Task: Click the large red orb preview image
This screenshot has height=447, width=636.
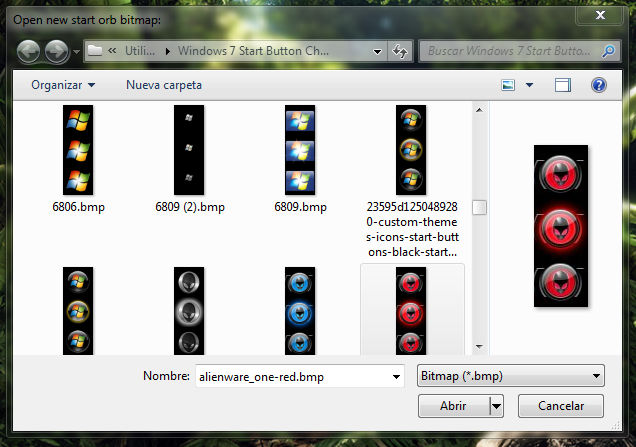Action: (x=561, y=226)
